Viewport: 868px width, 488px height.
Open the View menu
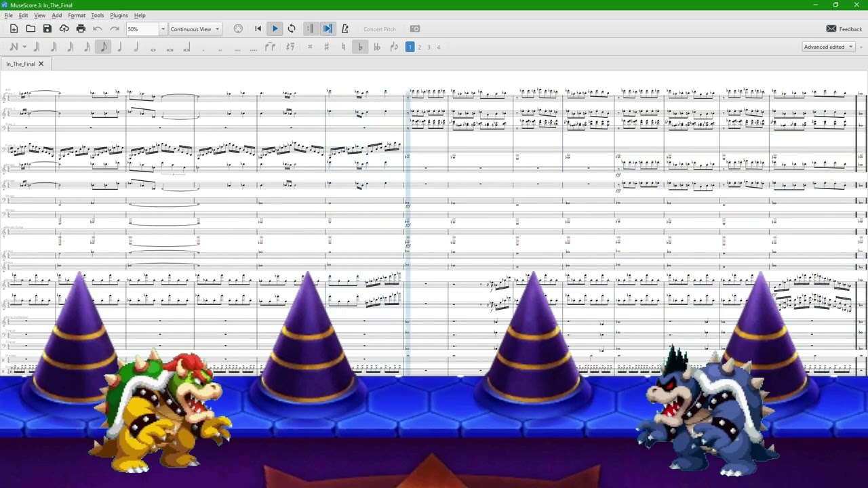click(x=40, y=15)
